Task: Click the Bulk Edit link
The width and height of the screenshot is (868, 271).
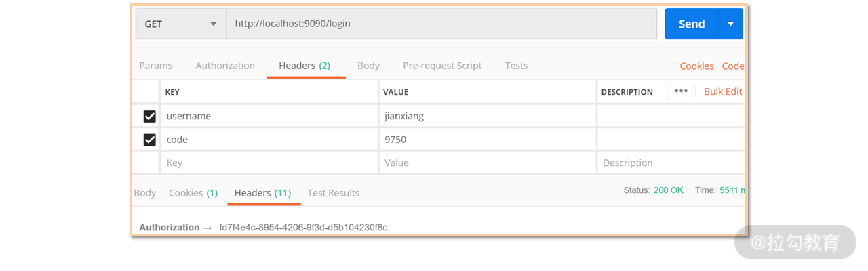Action: 723,91
